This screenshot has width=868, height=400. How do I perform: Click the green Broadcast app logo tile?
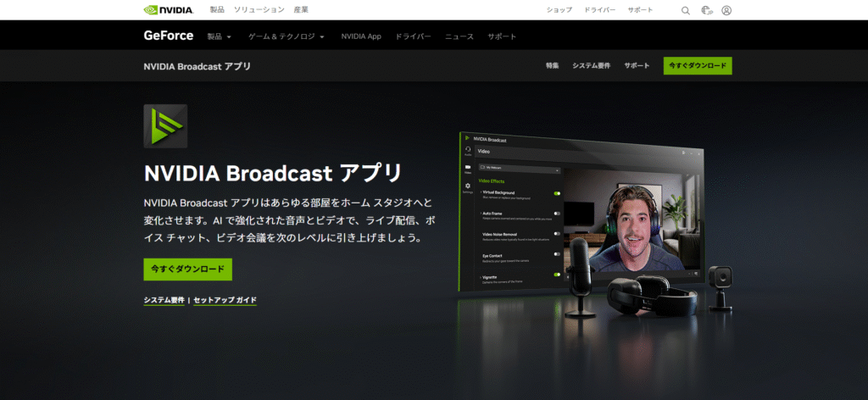(x=165, y=126)
